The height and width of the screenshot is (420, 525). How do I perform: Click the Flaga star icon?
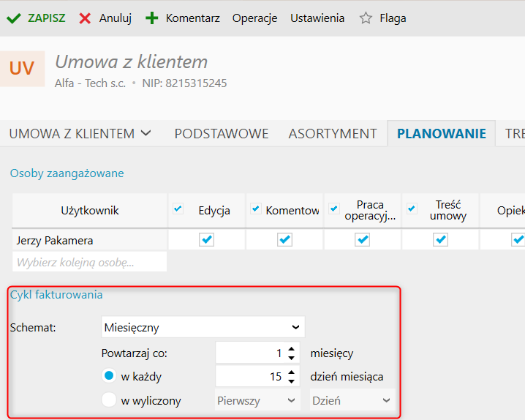click(x=366, y=18)
